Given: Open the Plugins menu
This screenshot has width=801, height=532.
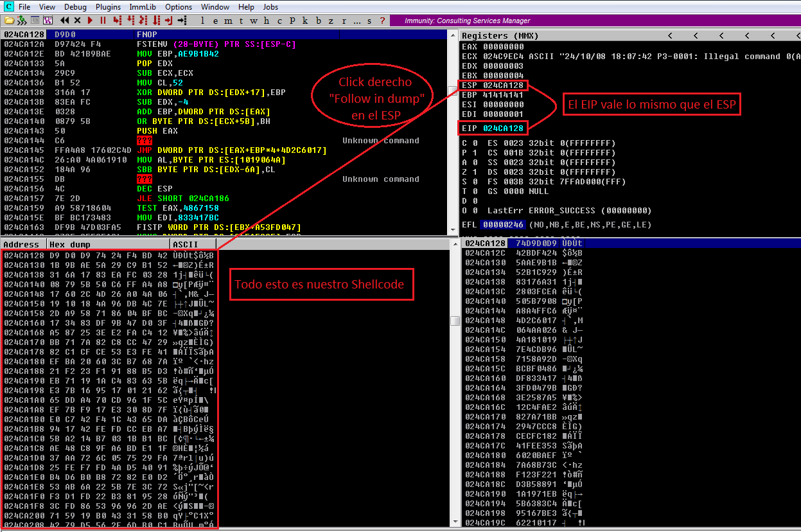Looking at the screenshot, I should click(x=108, y=6).
